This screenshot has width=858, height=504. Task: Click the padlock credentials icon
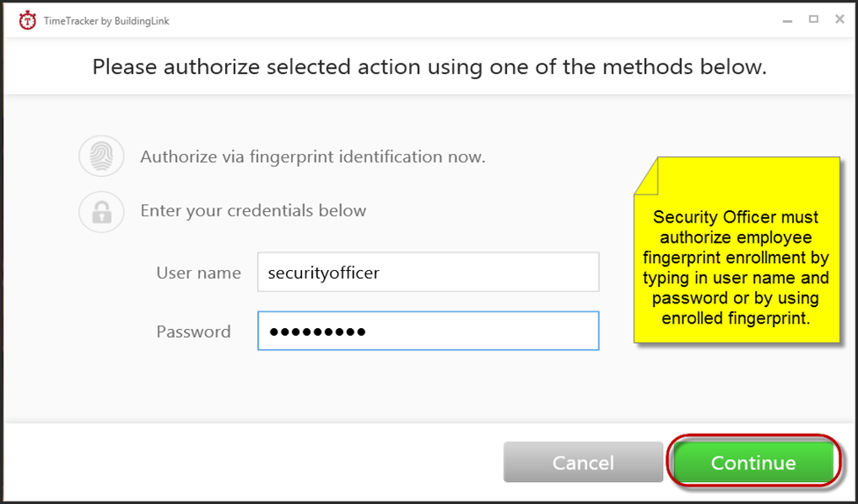click(x=101, y=212)
